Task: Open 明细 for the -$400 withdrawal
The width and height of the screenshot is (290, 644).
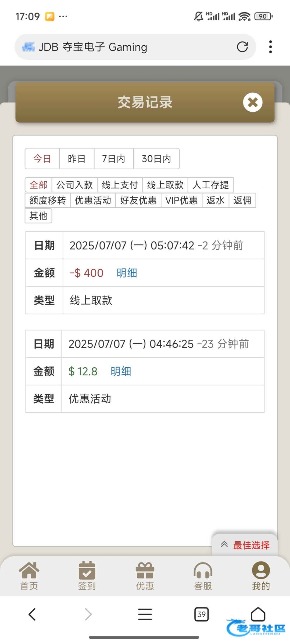Action: pyautogui.click(x=127, y=273)
